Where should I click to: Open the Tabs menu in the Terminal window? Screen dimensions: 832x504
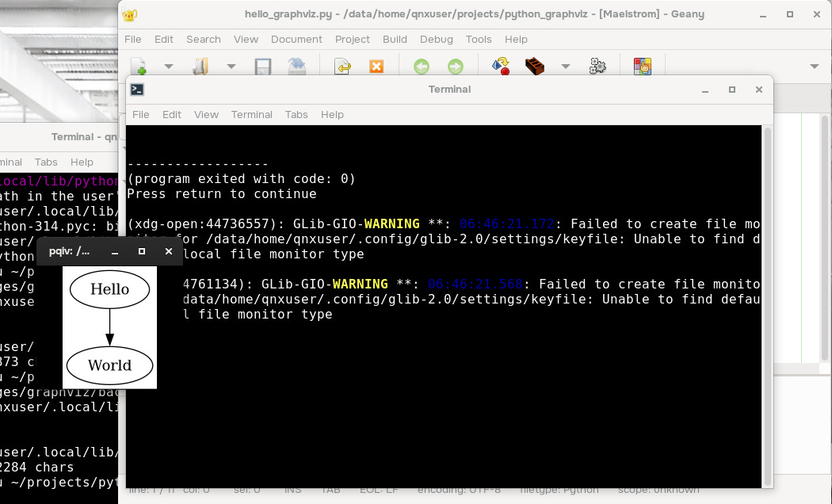[296, 114]
